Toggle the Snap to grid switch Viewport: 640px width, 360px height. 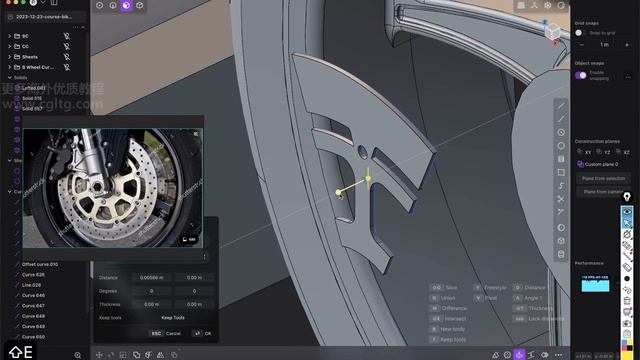tap(580, 33)
